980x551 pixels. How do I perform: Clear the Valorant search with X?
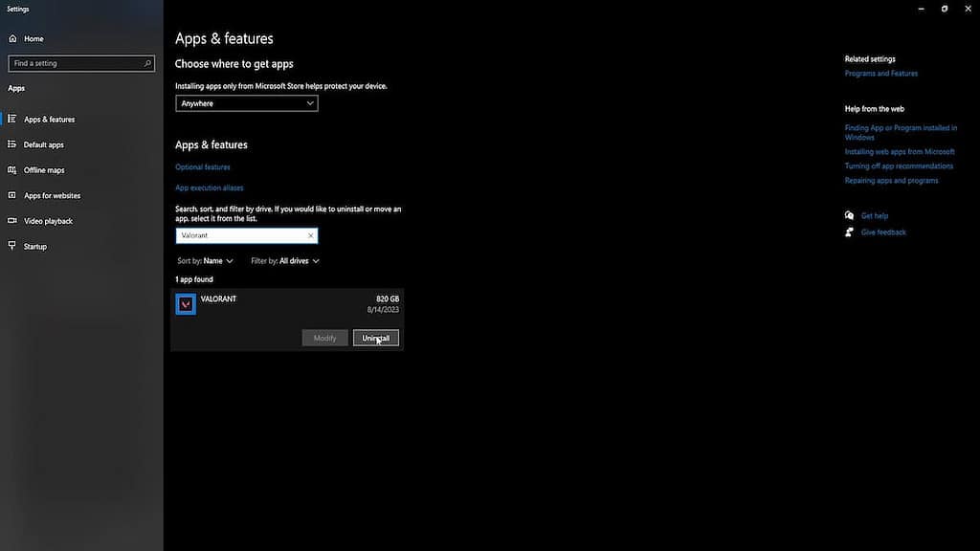(x=311, y=235)
